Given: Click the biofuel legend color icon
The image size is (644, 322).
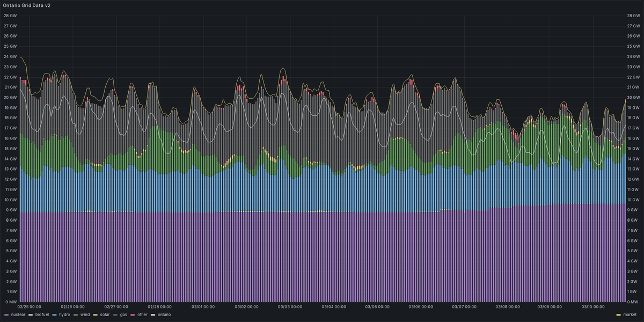Looking at the screenshot, I should point(30,315).
